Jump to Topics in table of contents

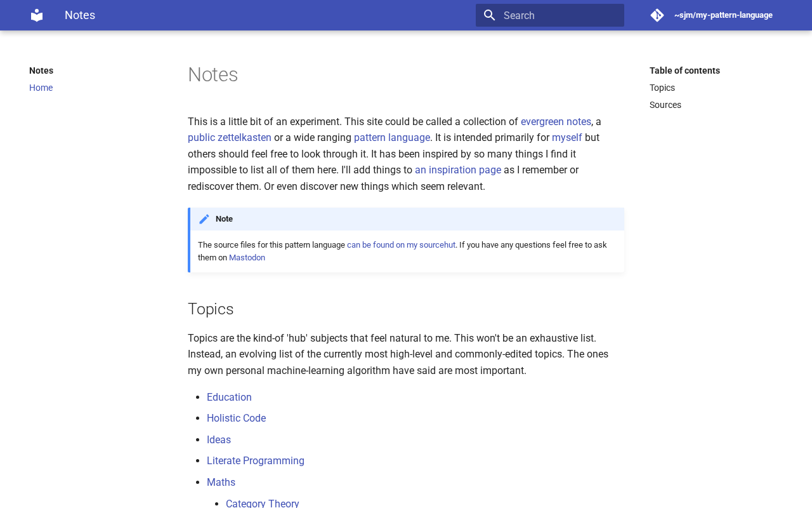662,88
